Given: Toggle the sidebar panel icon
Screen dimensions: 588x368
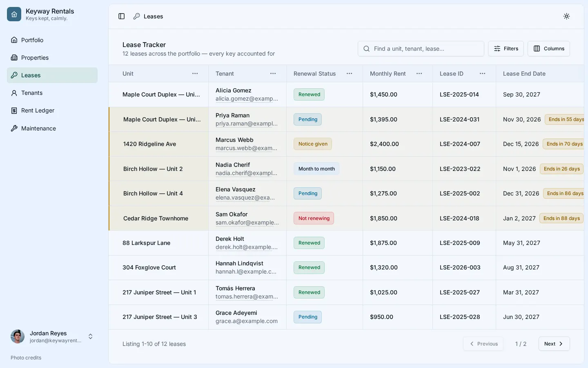Looking at the screenshot, I should click(122, 16).
